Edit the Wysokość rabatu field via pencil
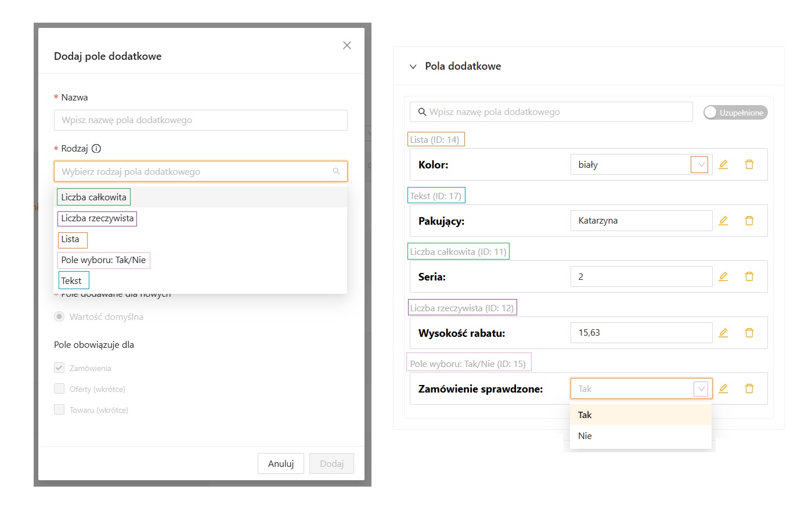The image size is (812, 511). pyautogui.click(x=723, y=333)
